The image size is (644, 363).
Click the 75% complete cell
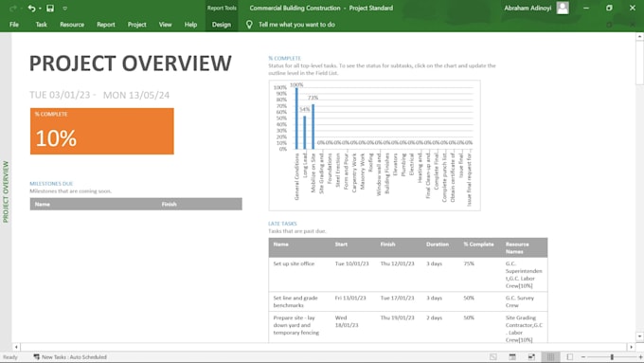click(469, 263)
